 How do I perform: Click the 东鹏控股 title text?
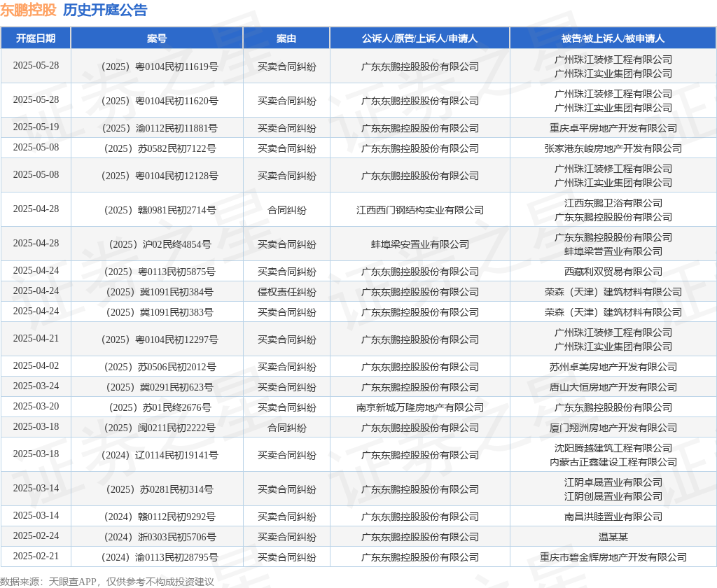pyautogui.click(x=28, y=10)
